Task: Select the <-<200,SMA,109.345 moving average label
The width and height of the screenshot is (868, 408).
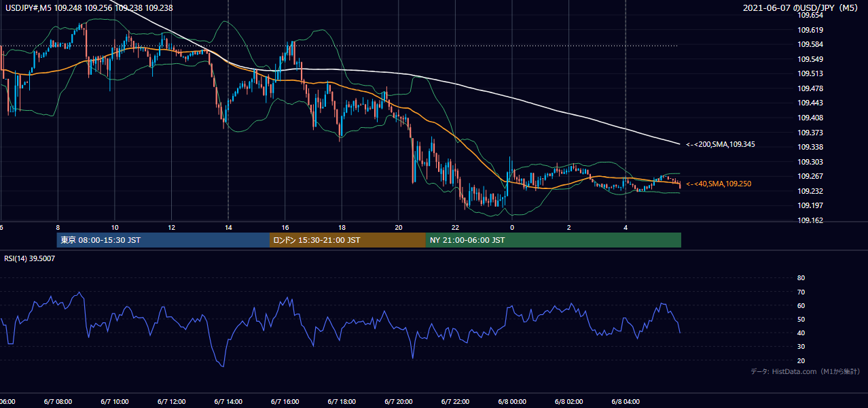Action: point(720,144)
